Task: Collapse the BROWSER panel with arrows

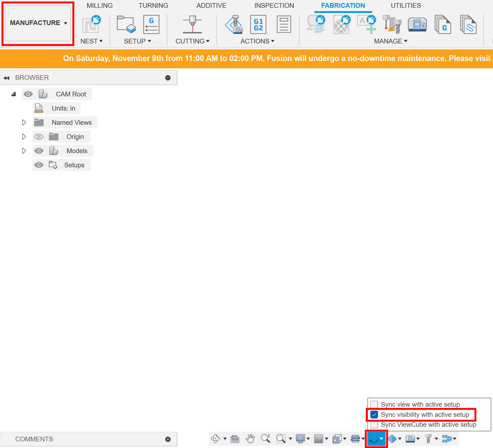Action: (6, 78)
